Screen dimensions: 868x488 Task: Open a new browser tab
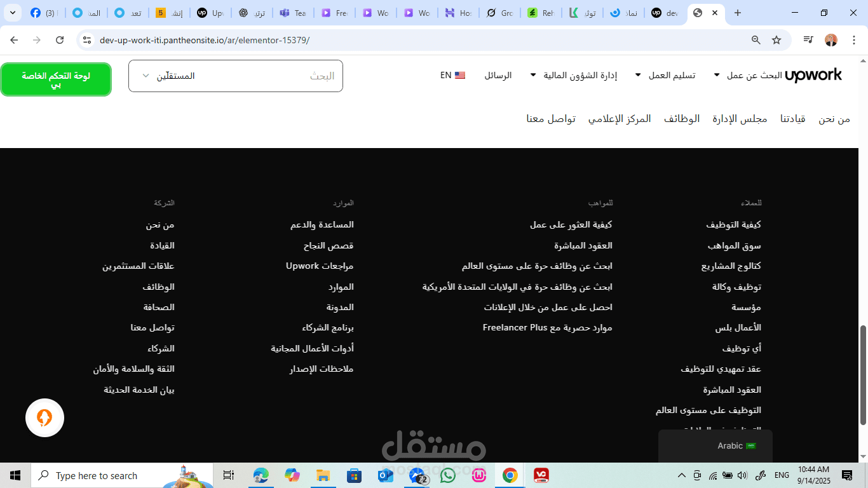(x=737, y=13)
